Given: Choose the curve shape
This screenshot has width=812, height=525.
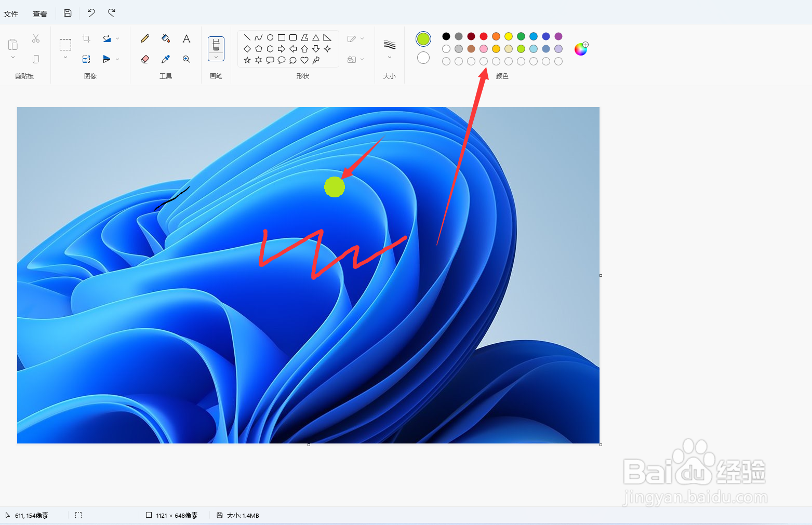Looking at the screenshot, I should (259, 37).
